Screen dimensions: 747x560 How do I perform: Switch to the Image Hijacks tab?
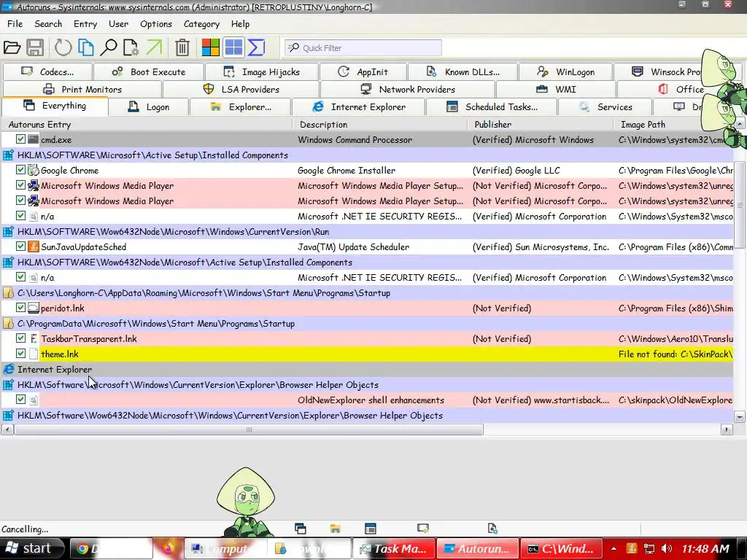[x=261, y=72]
